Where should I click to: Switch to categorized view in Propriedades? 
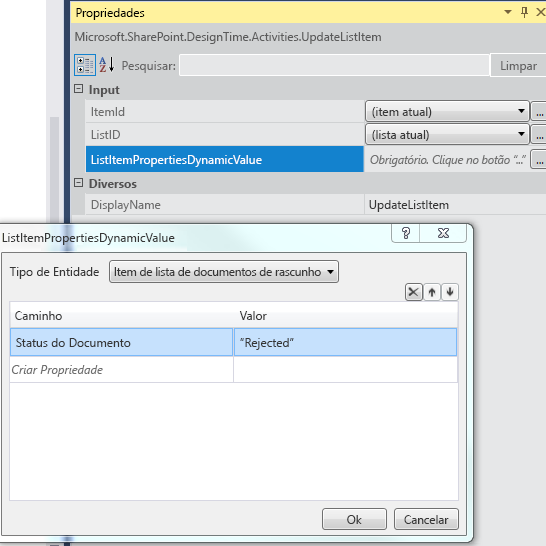pyautogui.click(x=85, y=65)
